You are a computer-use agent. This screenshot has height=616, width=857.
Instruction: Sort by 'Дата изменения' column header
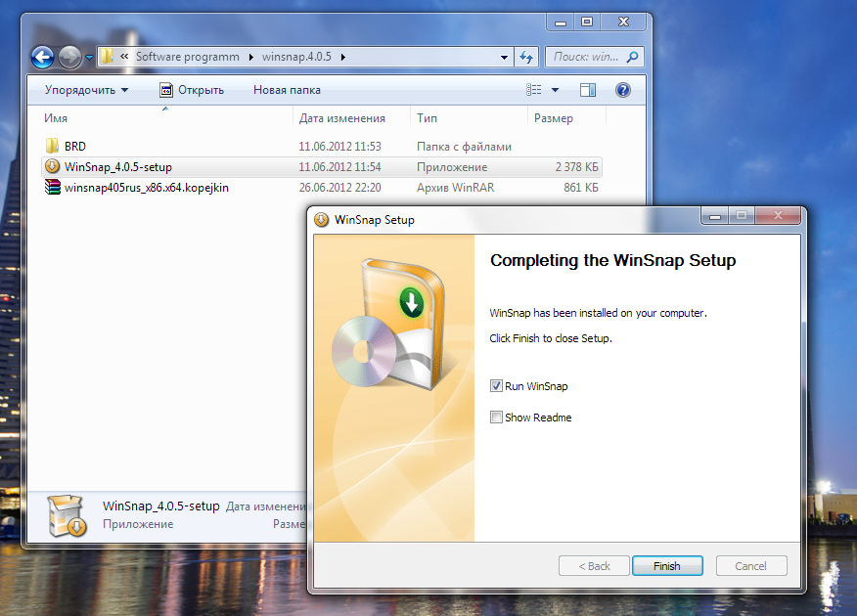pos(342,118)
